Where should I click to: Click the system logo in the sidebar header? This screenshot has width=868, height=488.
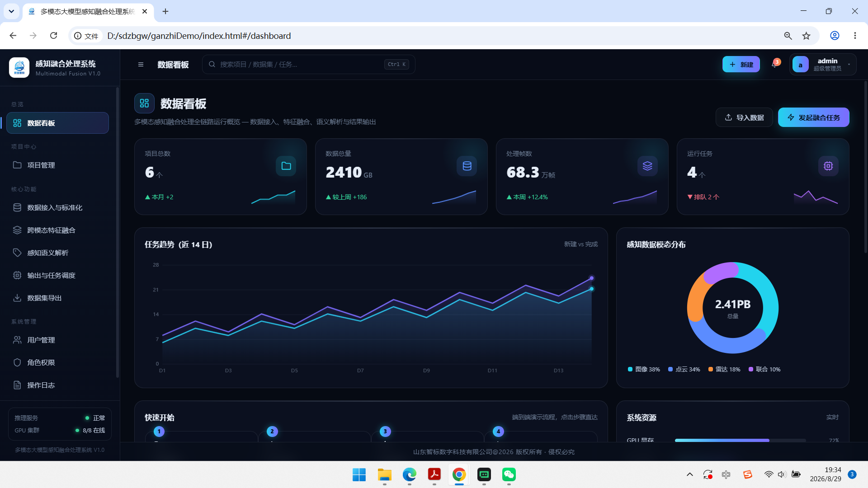pyautogui.click(x=19, y=68)
